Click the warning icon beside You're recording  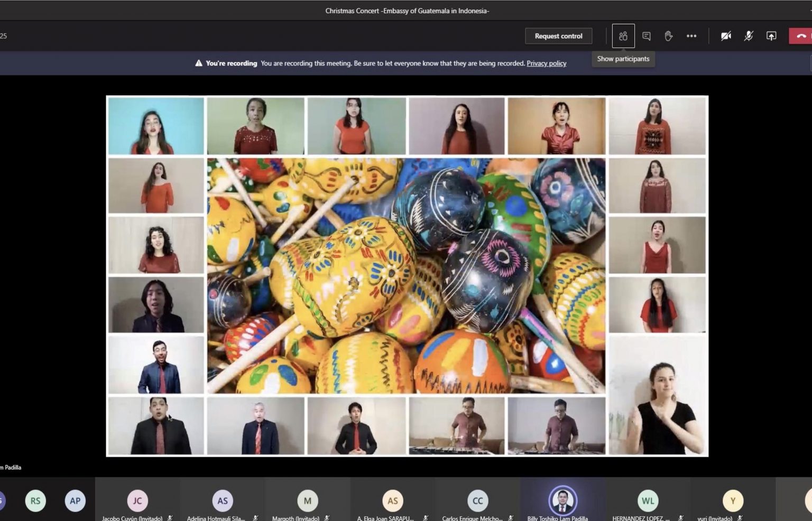199,63
